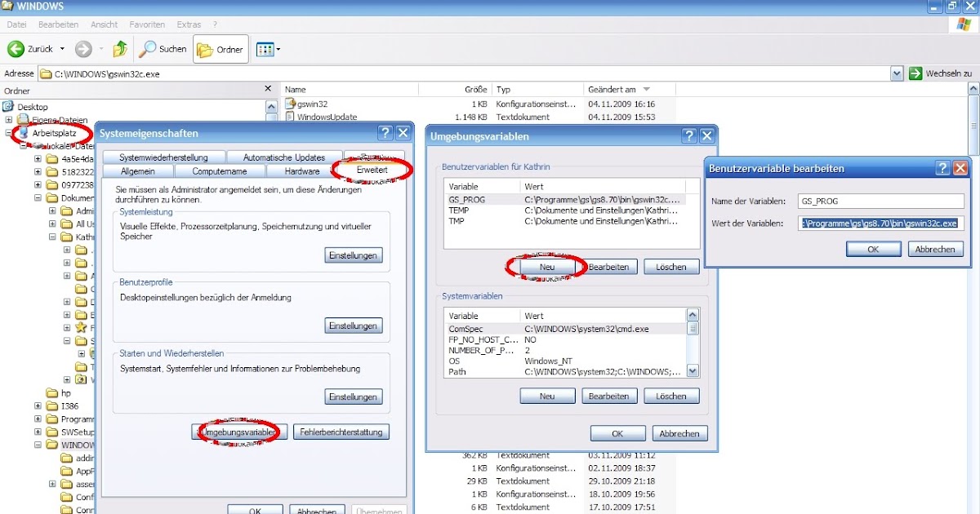980x514 pixels.
Task: Open the Datei menu
Action: click(16, 24)
